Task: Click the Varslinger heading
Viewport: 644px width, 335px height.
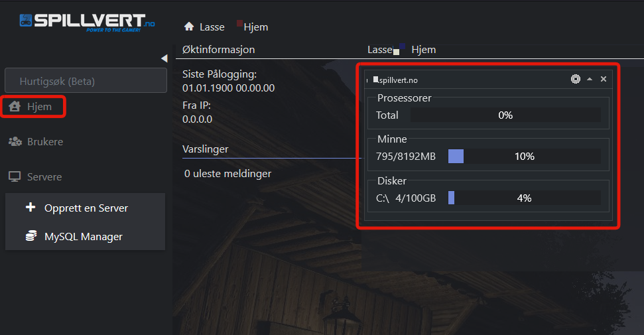Action: point(206,149)
